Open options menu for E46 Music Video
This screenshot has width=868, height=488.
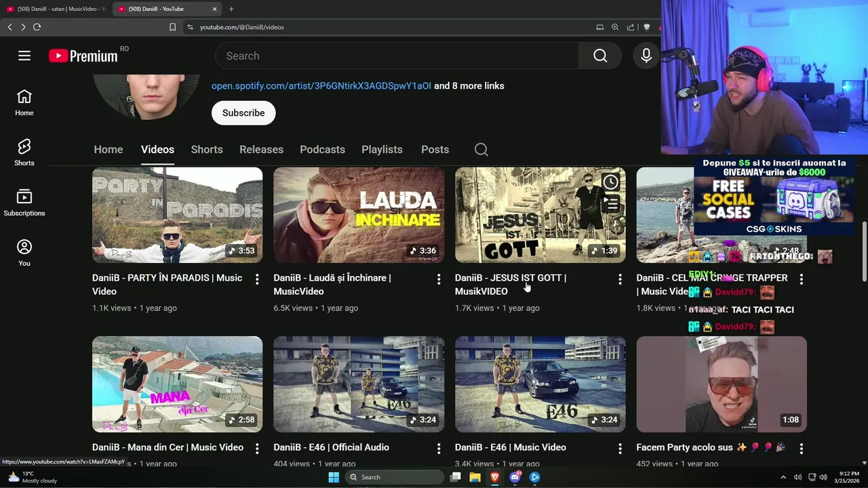pyautogui.click(x=620, y=449)
